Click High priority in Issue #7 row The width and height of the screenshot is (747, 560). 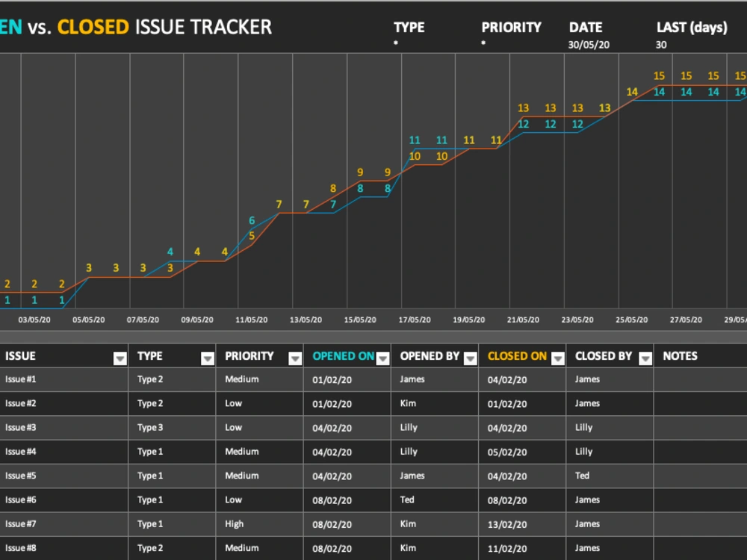[x=235, y=524]
